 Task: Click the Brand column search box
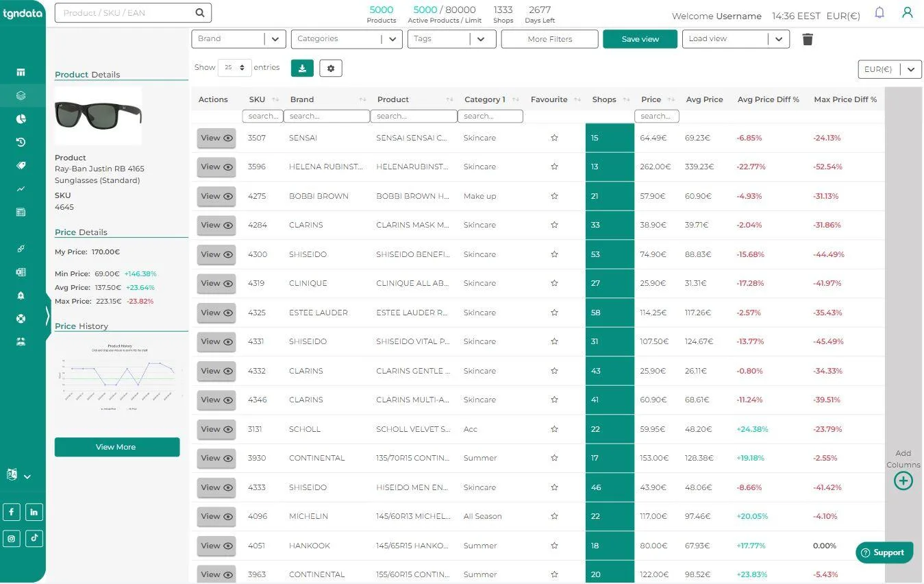point(327,117)
